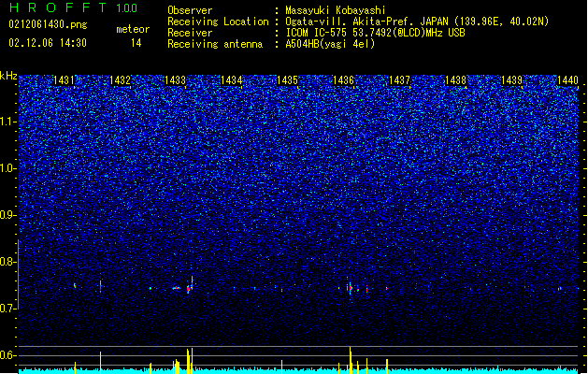Click receiver text ICOM IC-575 53.7492 MHz USB
This screenshot has height=374, width=588.
[375, 33]
